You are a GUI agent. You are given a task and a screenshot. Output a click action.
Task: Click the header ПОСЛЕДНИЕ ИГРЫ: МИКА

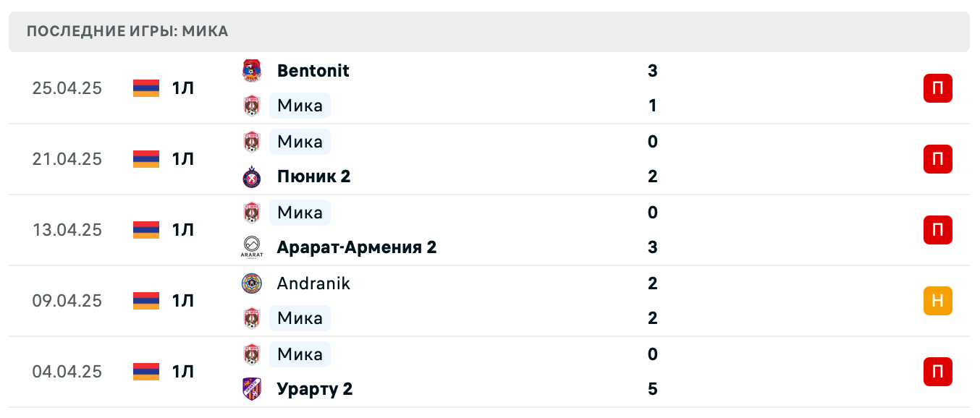click(127, 31)
